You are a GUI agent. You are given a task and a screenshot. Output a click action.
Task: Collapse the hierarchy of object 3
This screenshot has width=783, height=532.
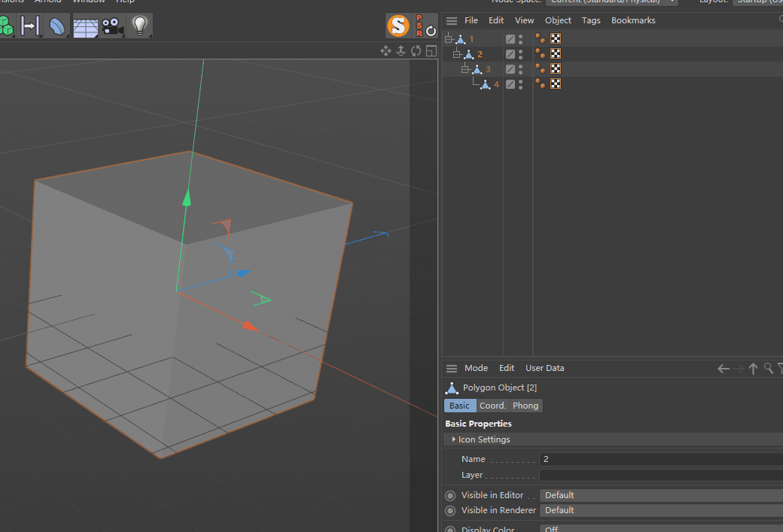pos(465,69)
